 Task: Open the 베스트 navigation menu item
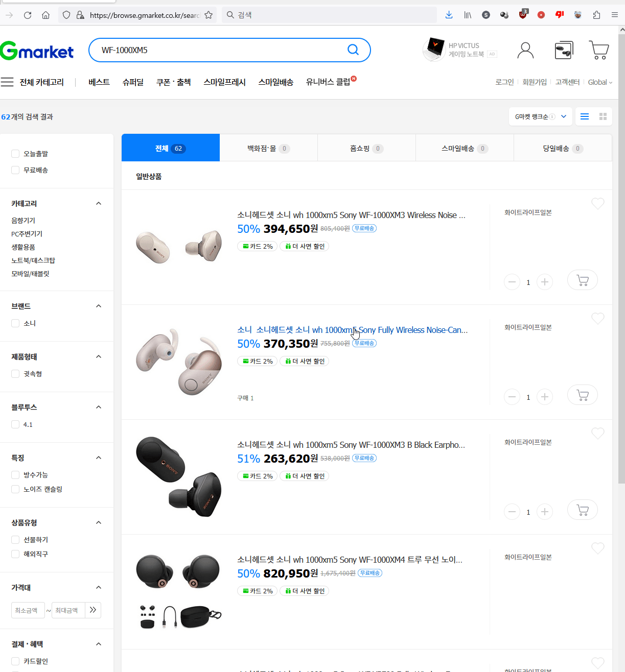[x=99, y=82]
